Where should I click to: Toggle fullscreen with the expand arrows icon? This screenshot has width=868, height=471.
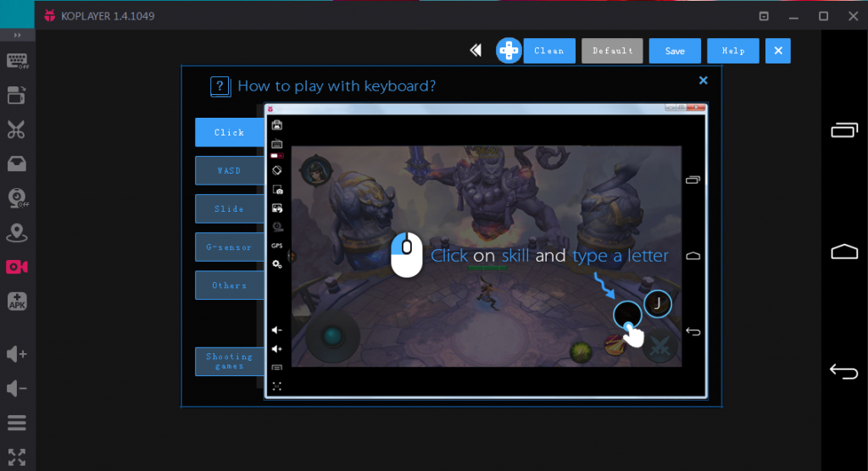(x=17, y=457)
